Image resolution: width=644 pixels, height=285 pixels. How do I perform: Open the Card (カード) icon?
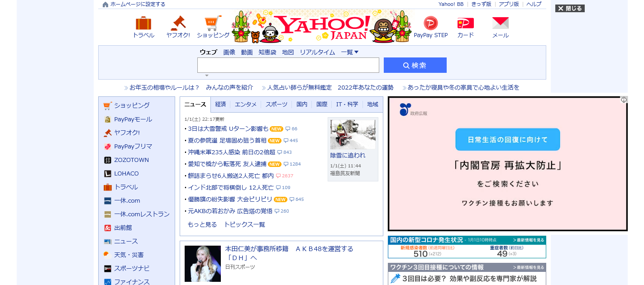(x=466, y=23)
